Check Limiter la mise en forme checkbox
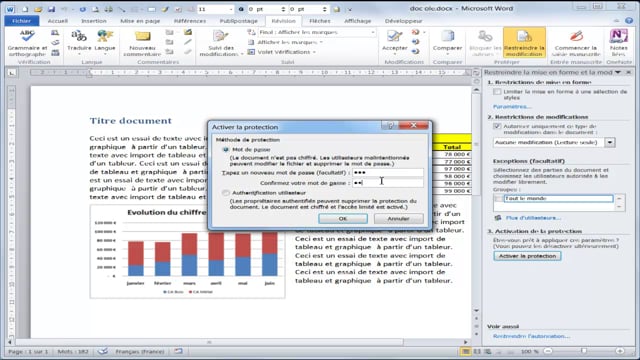This screenshot has width=640, height=360. (497, 92)
